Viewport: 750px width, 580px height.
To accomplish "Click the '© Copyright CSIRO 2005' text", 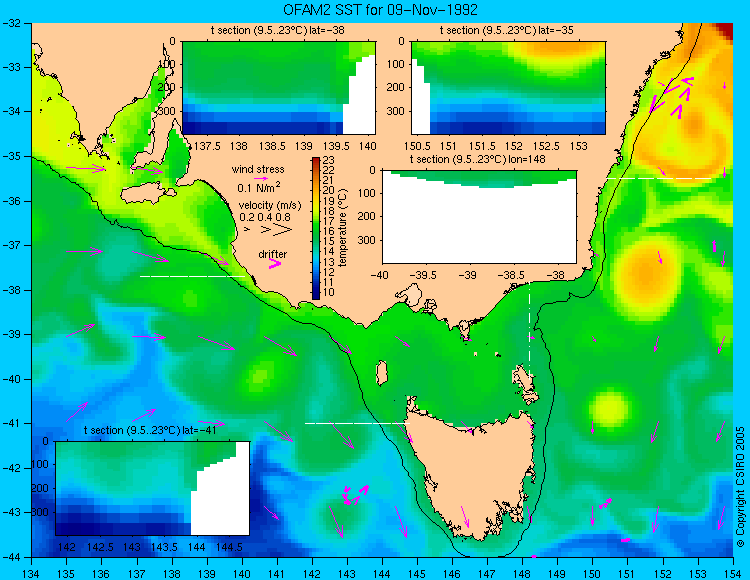I will pos(740,487).
